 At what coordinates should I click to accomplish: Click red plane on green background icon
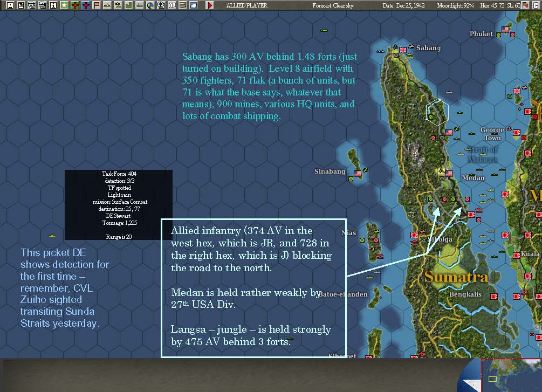coord(74,5)
